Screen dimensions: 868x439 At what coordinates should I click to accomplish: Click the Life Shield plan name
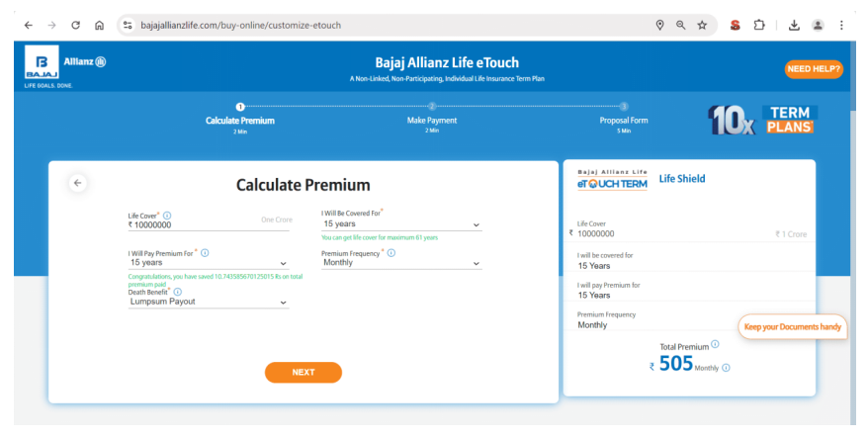tap(682, 179)
